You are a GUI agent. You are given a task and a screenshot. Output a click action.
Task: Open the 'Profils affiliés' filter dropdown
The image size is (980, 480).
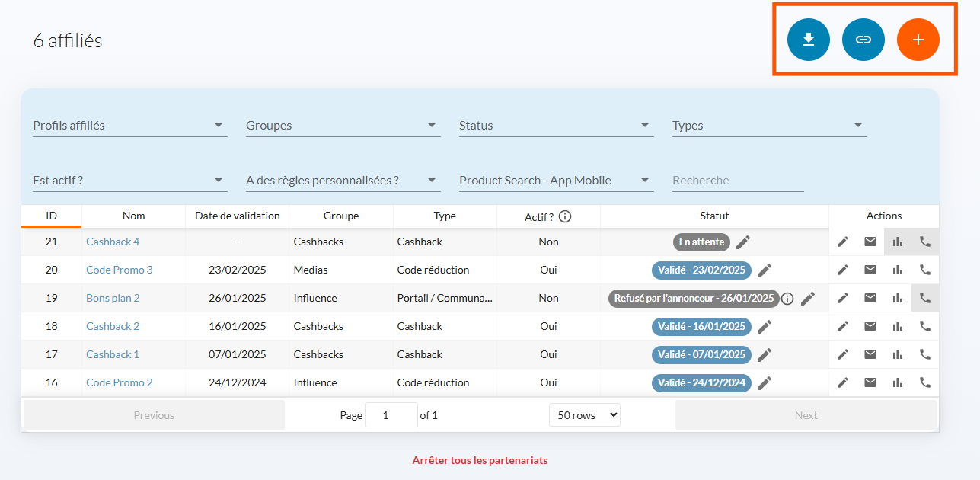click(x=130, y=126)
